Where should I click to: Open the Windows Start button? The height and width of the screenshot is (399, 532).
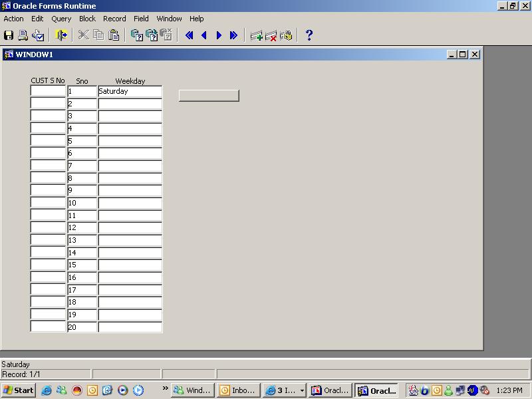point(19,390)
